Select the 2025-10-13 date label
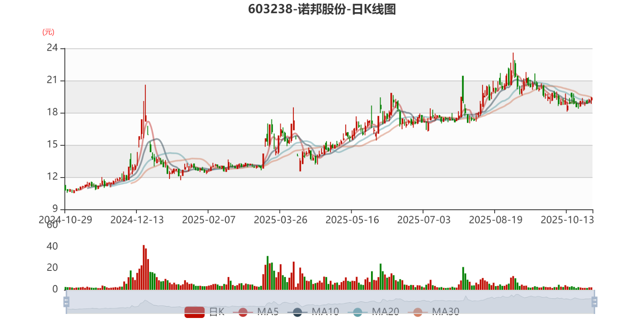Viewport: 644px width, 322px height. 567,220
